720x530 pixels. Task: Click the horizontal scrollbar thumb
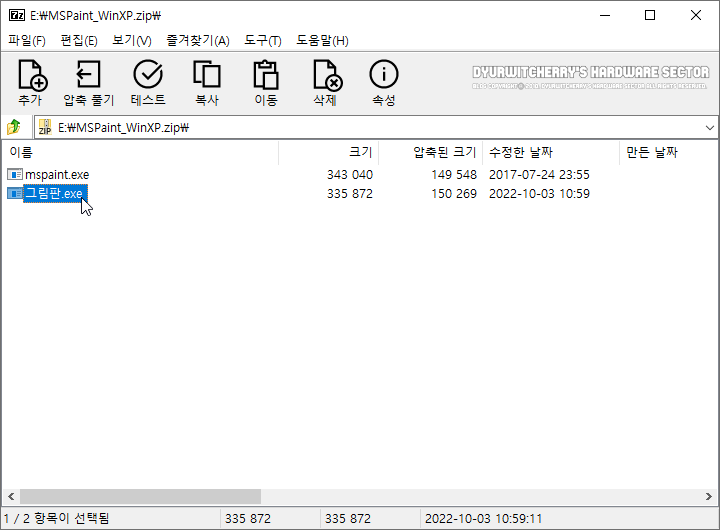tap(141, 496)
